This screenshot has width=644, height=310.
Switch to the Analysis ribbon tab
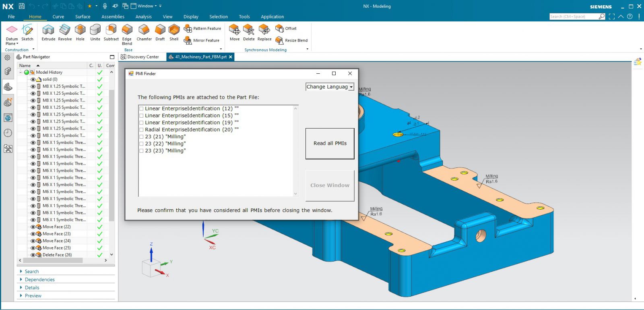point(143,17)
